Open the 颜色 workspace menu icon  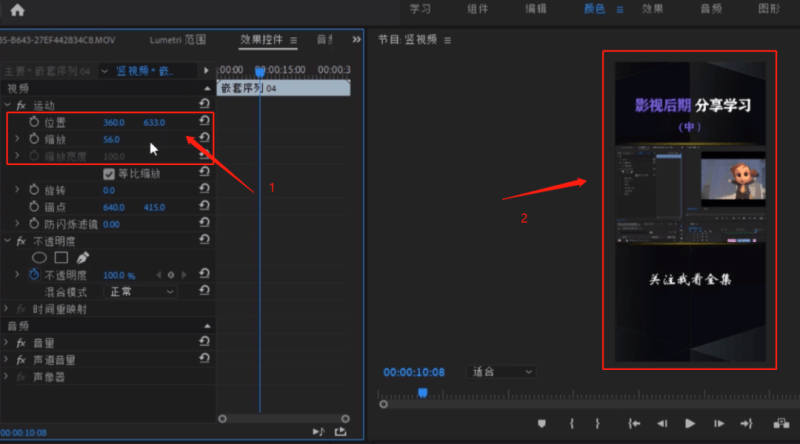pos(620,10)
